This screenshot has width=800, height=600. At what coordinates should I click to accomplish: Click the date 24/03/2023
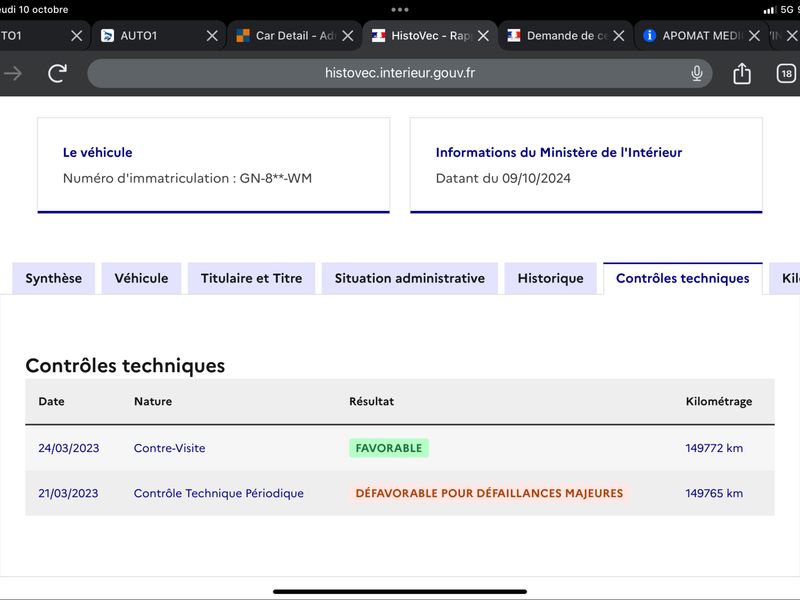[x=69, y=448]
